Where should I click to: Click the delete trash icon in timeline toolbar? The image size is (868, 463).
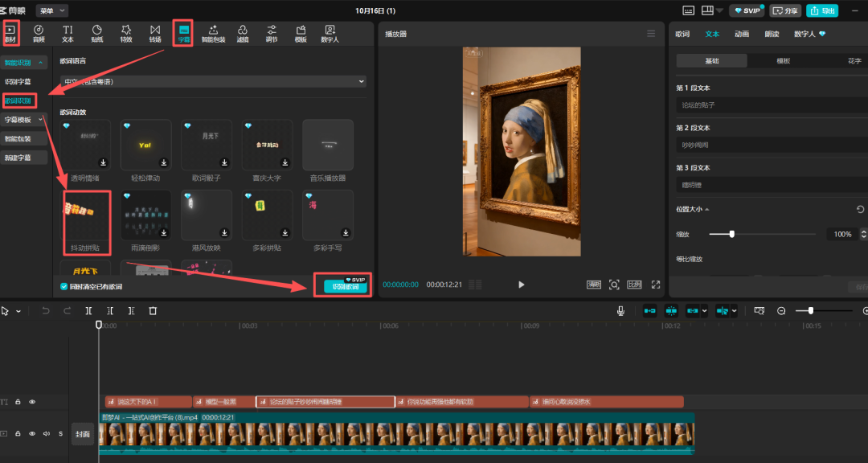click(x=153, y=310)
